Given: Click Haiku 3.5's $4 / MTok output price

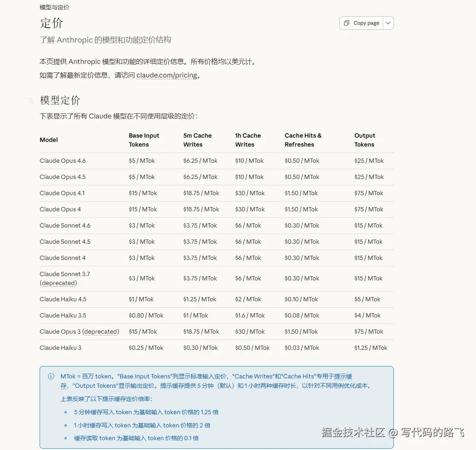Looking at the screenshot, I should coord(367,315).
